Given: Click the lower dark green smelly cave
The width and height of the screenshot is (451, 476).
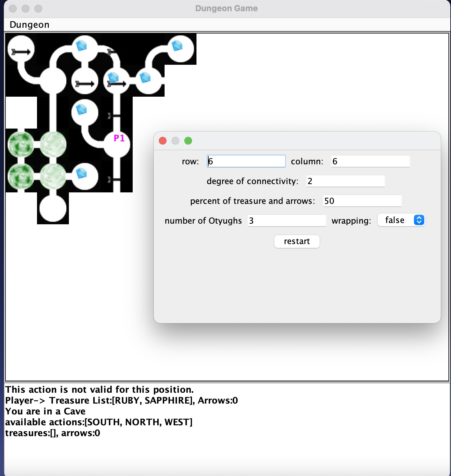Looking at the screenshot, I should [21, 176].
